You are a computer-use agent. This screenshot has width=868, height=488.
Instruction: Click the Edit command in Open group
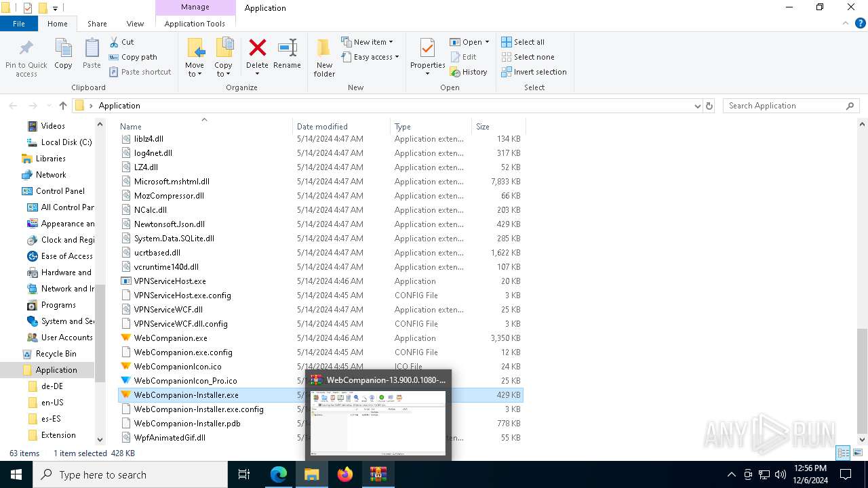pyautogui.click(x=463, y=57)
